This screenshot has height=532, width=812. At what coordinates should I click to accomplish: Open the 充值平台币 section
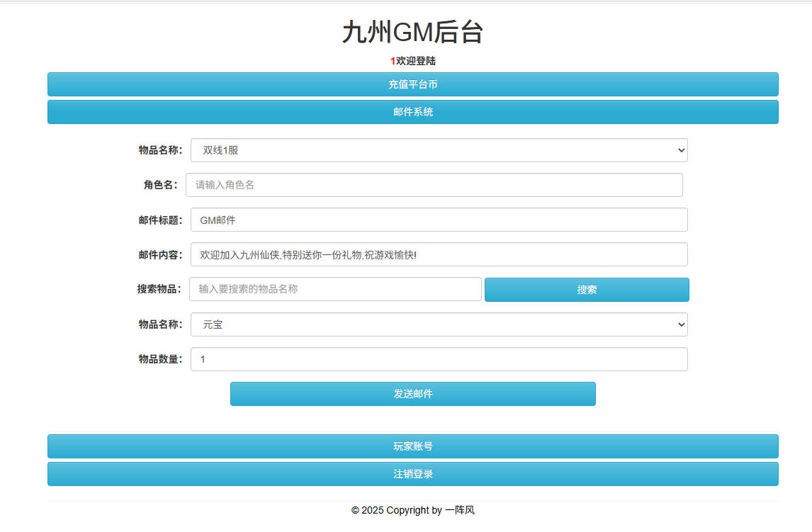coord(412,84)
